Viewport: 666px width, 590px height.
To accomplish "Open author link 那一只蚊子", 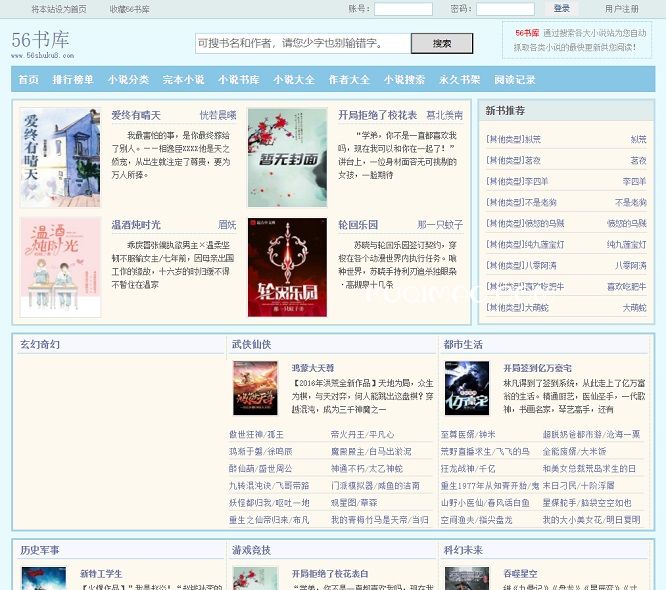I will 440,225.
